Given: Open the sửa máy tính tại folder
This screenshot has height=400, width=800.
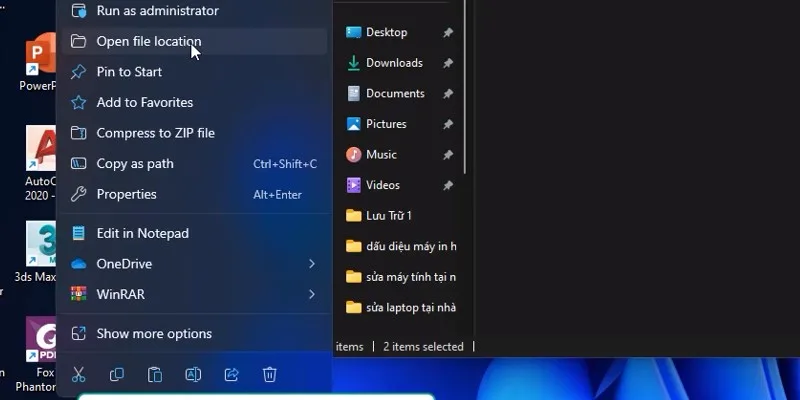Looking at the screenshot, I should coord(400,277).
